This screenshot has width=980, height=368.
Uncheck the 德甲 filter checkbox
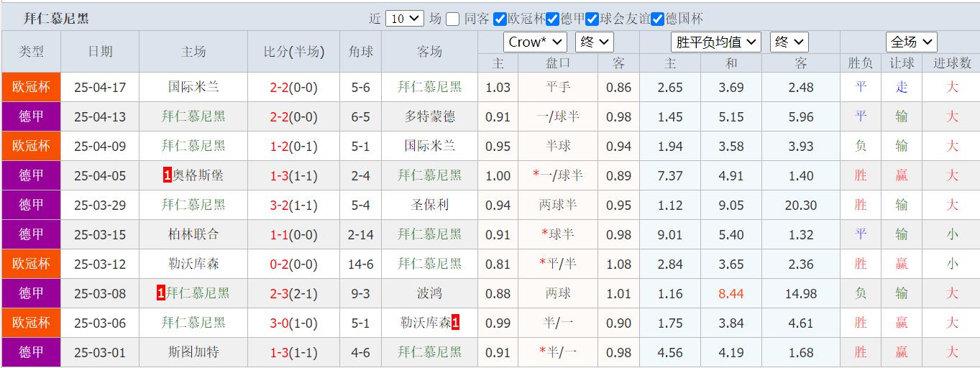[552, 19]
